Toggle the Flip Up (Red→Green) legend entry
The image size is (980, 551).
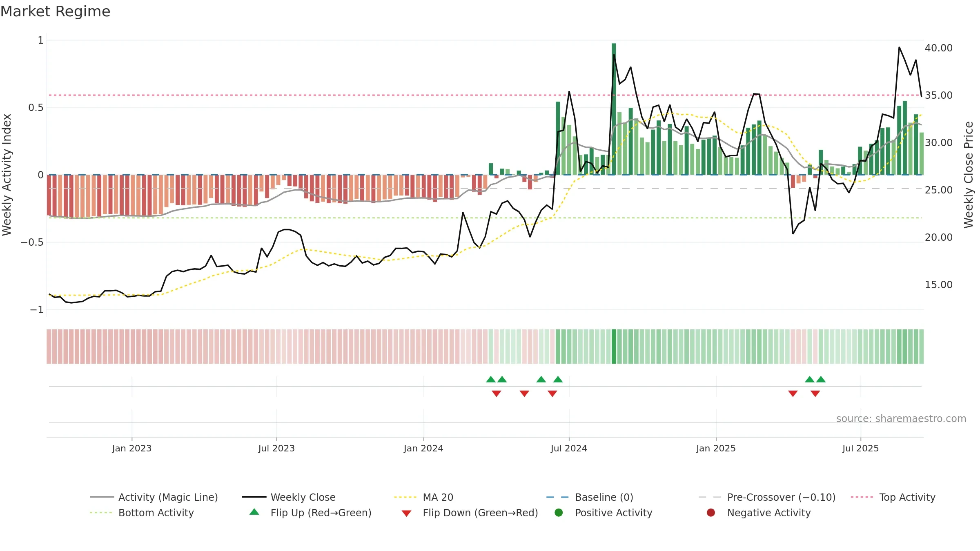(310, 513)
